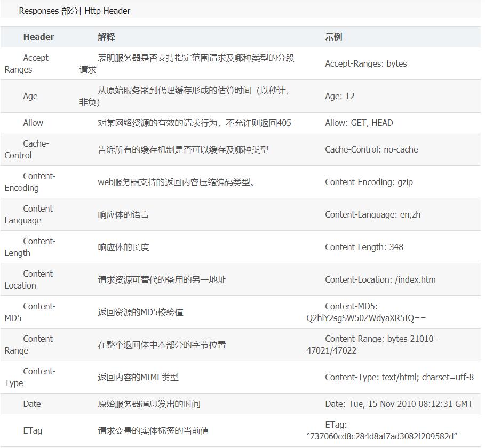Click the '示例' column heading
The height and width of the screenshot is (448, 485).
[333, 37]
